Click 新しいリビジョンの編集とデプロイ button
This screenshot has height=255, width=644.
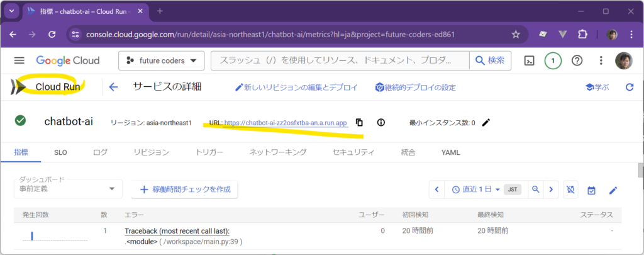click(296, 87)
